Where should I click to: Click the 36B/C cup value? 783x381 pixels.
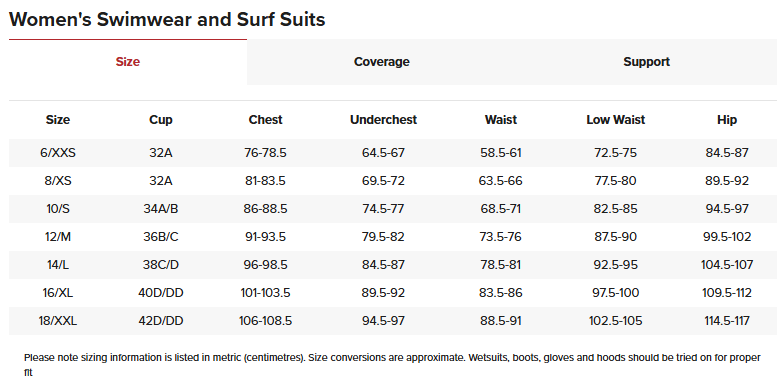pyautogui.click(x=161, y=237)
